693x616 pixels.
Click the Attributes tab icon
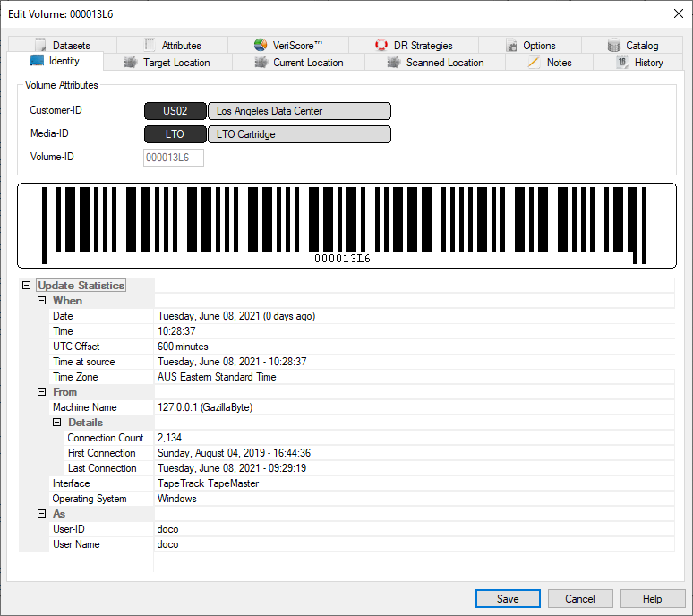150,45
